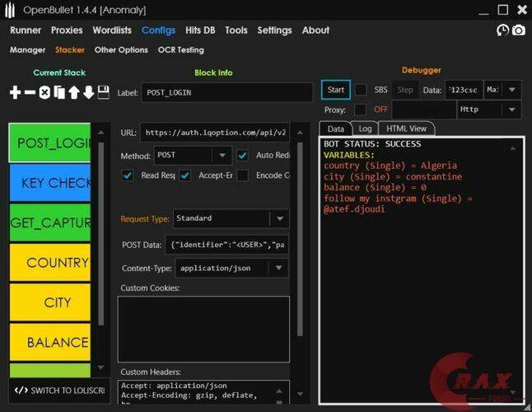Toggle the Read Response checkbox
The height and width of the screenshot is (412, 532).
tap(128, 176)
